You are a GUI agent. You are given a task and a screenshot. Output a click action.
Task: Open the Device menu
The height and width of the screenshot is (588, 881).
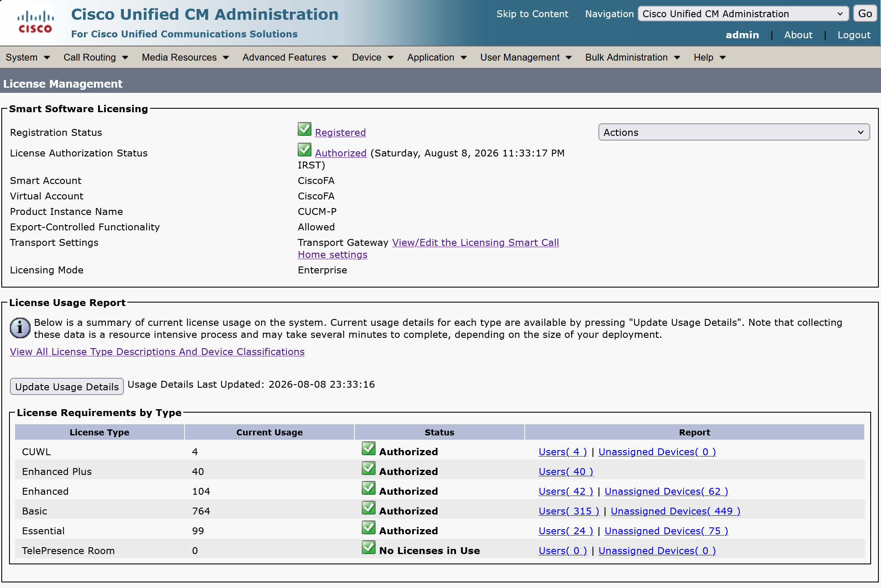(x=373, y=58)
